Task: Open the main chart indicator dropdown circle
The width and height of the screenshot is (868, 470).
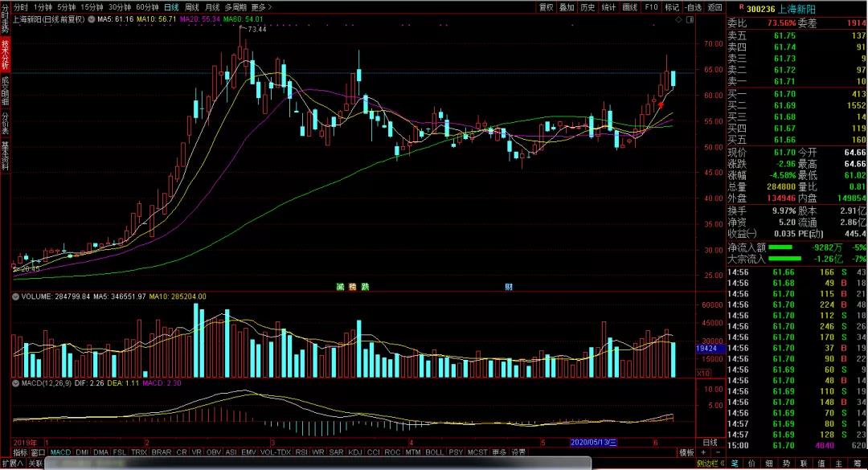Action: coord(92,19)
